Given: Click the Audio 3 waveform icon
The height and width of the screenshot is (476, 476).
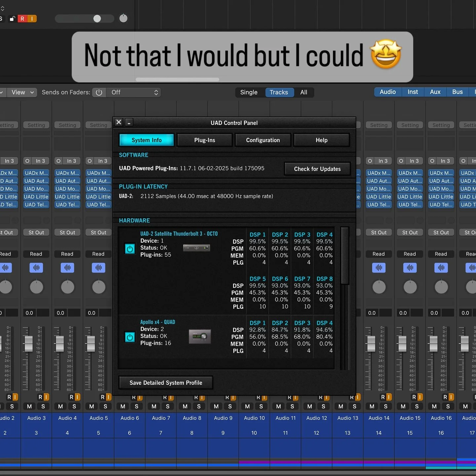Looking at the screenshot, I should point(36,268).
